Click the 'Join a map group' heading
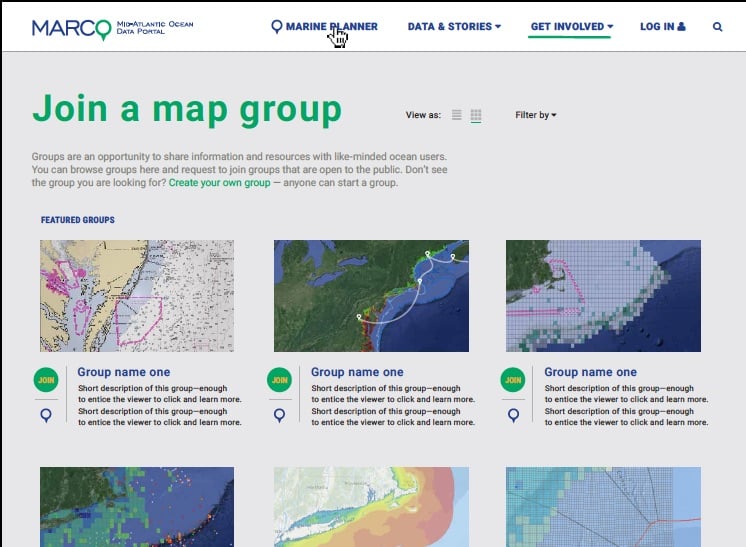 coord(187,110)
